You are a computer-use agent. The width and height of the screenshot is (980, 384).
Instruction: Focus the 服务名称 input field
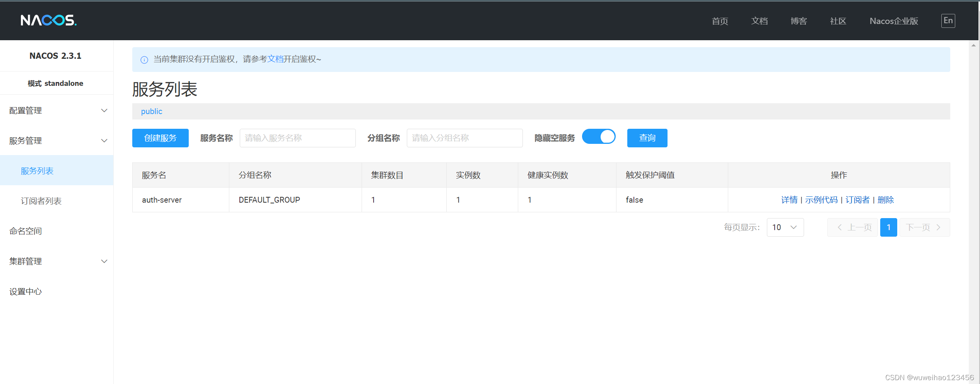(298, 138)
